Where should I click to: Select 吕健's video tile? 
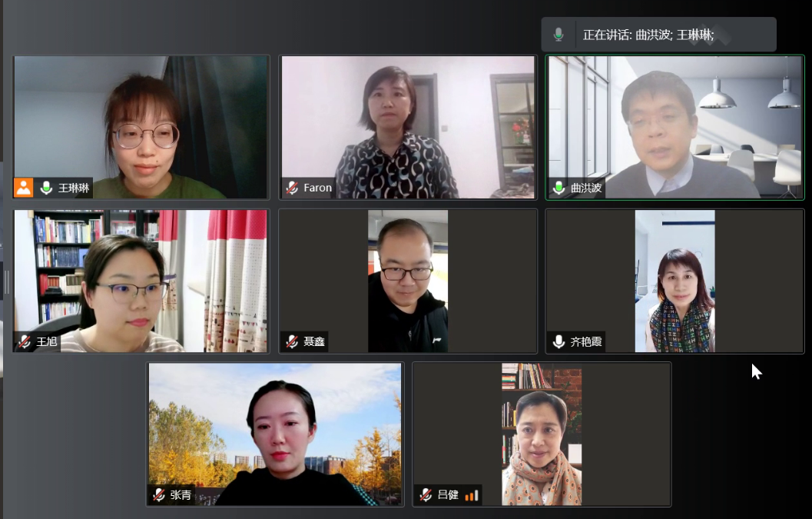pyautogui.click(x=542, y=434)
